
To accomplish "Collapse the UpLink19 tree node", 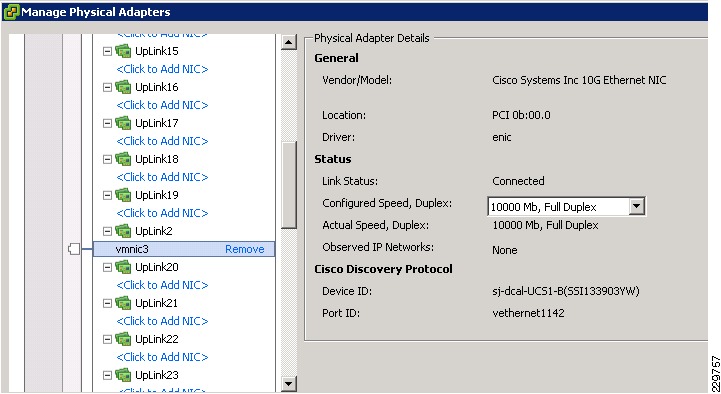I will click(x=107, y=195).
